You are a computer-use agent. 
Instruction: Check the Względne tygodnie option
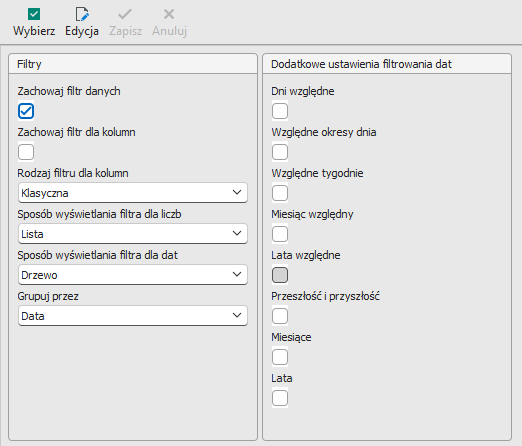point(280,193)
